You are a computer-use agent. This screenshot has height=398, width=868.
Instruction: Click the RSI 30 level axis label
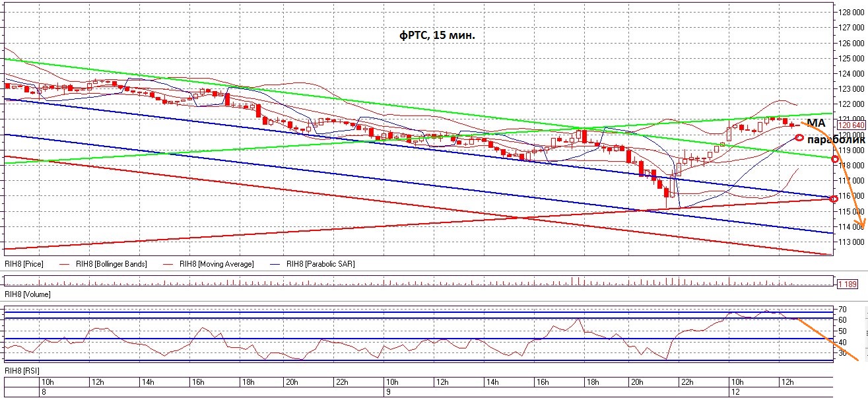(842, 354)
